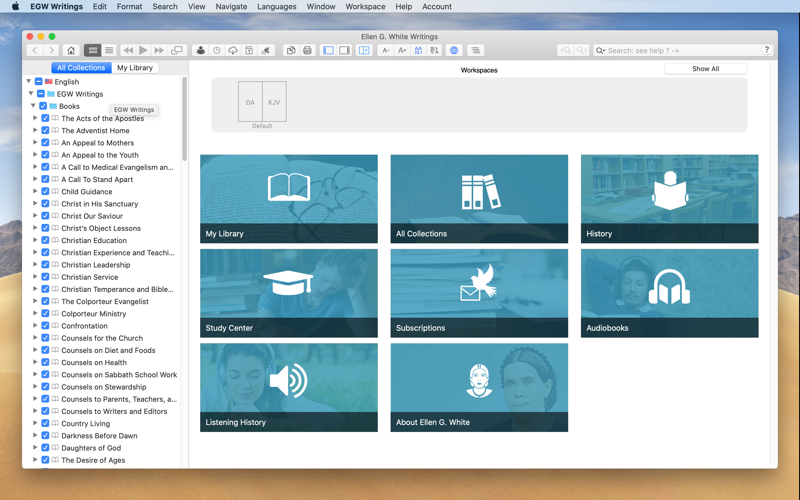Toggle the English language checkbox

(39, 81)
